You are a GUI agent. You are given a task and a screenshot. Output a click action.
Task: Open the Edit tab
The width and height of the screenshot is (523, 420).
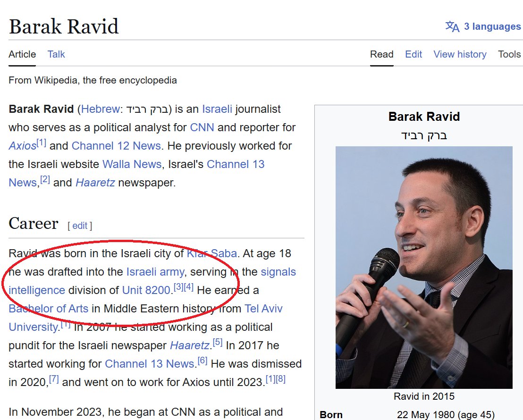point(413,54)
